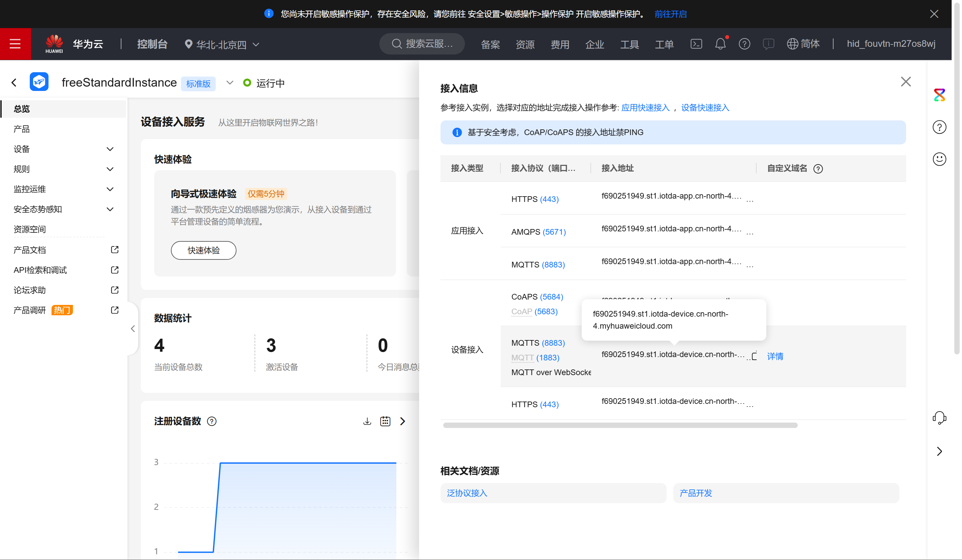Open the colorful assistant icon on right rail

[x=939, y=95]
